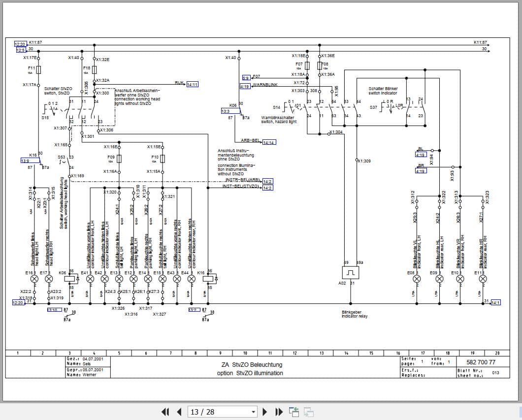Click the E41 contour indicator lamp symbol
Image resolution: width=522 pixels, height=420 pixels.
[x=90, y=279]
